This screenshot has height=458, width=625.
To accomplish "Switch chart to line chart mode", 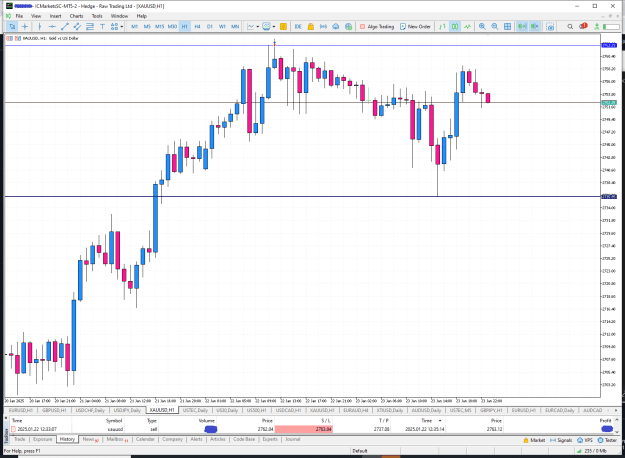I will coord(467,27).
